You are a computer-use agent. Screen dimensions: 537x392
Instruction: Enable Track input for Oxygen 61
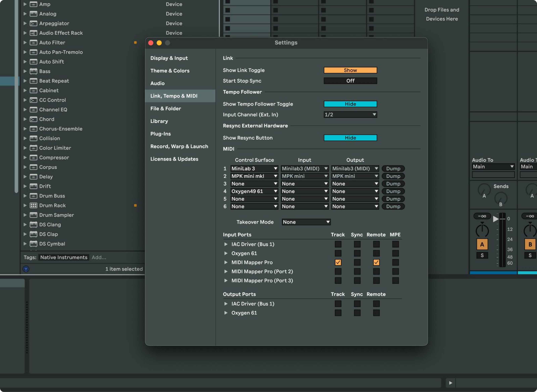(338, 253)
